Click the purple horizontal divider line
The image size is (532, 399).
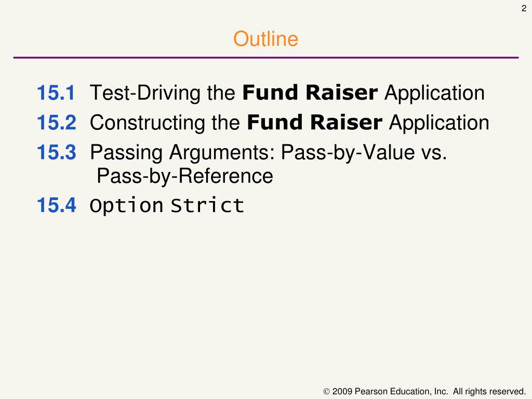266,58
